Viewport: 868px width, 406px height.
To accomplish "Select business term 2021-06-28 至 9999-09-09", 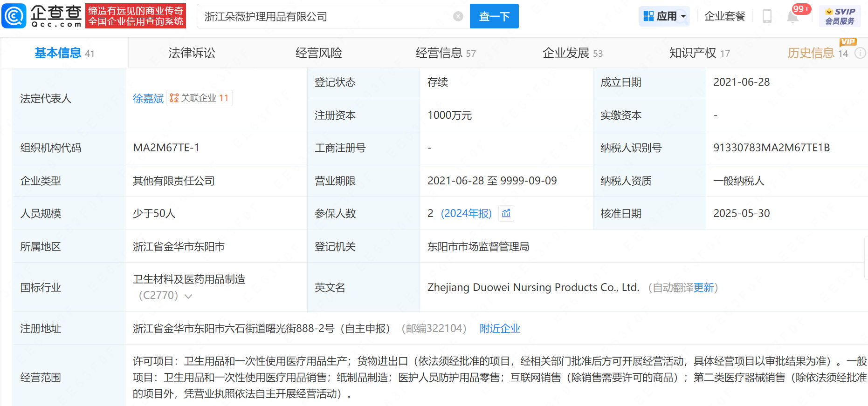I will [492, 181].
